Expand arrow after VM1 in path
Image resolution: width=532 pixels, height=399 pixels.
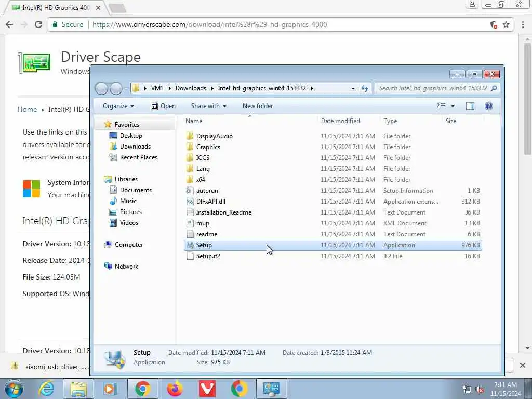[170, 88]
